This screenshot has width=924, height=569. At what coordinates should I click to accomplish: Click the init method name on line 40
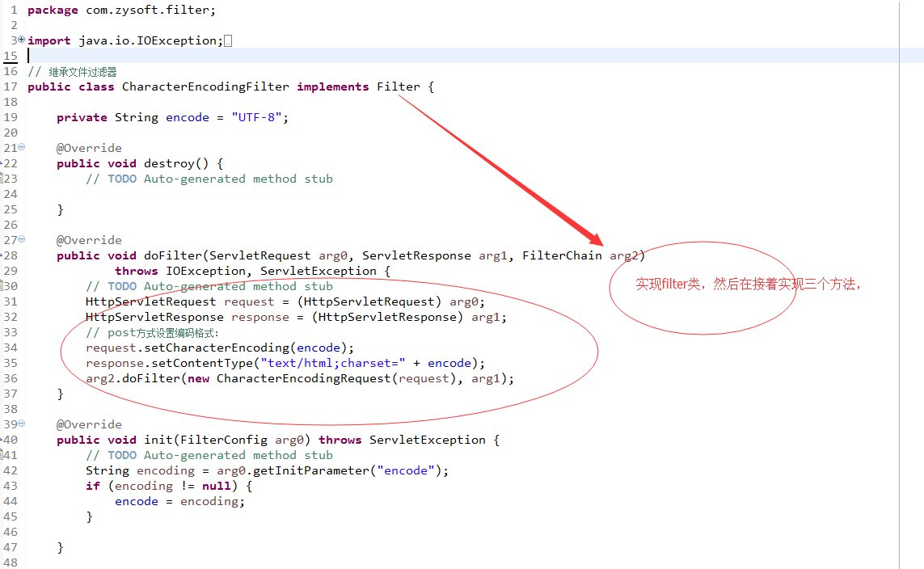pyautogui.click(x=158, y=440)
